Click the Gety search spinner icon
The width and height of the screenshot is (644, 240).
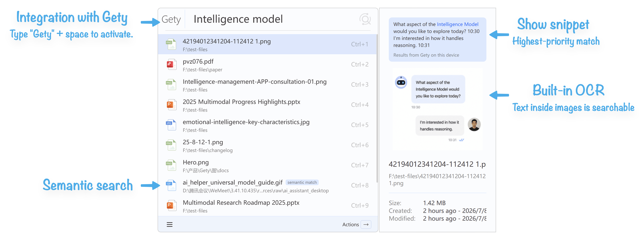click(x=365, y=19)
